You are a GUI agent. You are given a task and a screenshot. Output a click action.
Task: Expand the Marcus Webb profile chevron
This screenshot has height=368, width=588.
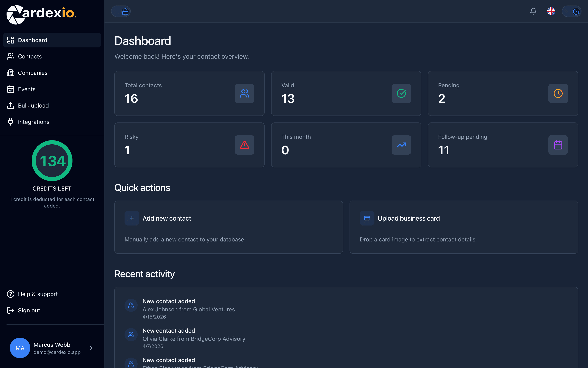[91, 348]
